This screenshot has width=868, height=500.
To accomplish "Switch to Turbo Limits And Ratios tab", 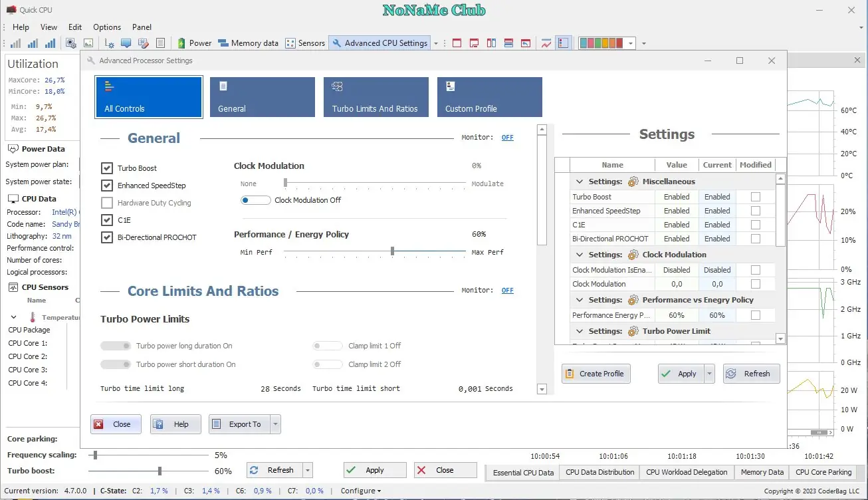I will 376,97.
